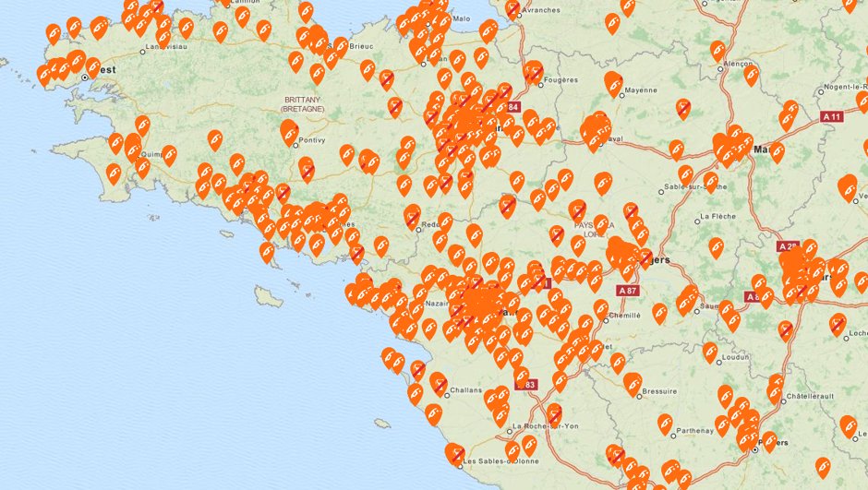Select the 83 road shield
The image size is (868, 490).
point(528,385)
